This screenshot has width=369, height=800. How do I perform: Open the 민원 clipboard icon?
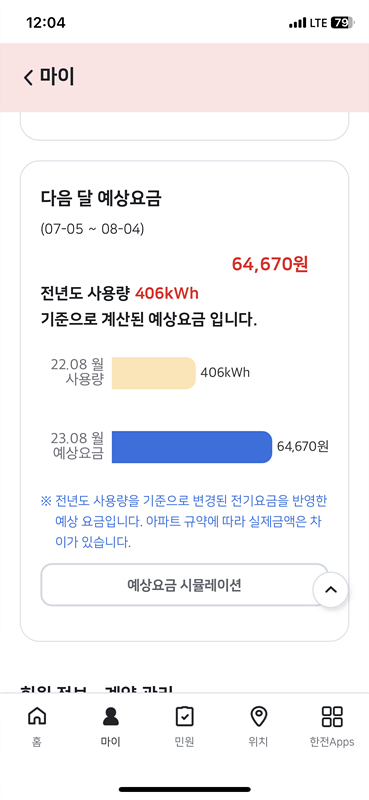[184, 716]
